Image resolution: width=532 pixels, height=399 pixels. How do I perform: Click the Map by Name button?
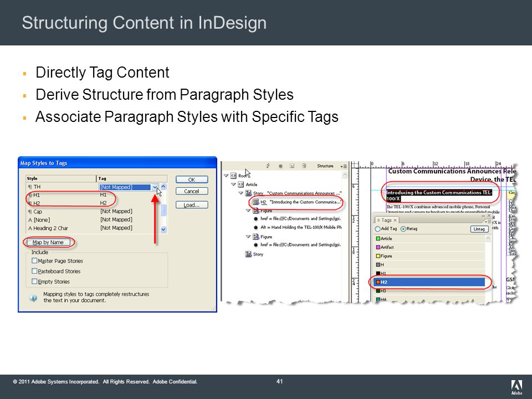pos(48,242)
